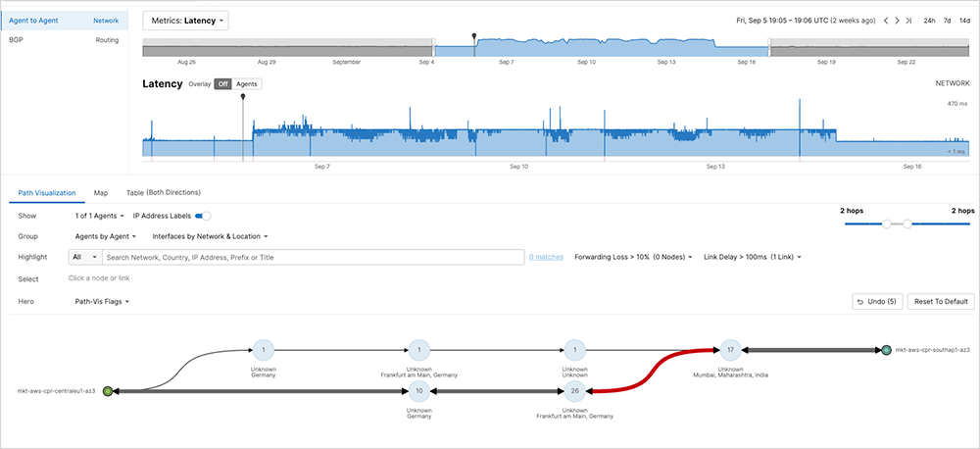
Task: Select BGP Routing view
Action: (64, 40)
